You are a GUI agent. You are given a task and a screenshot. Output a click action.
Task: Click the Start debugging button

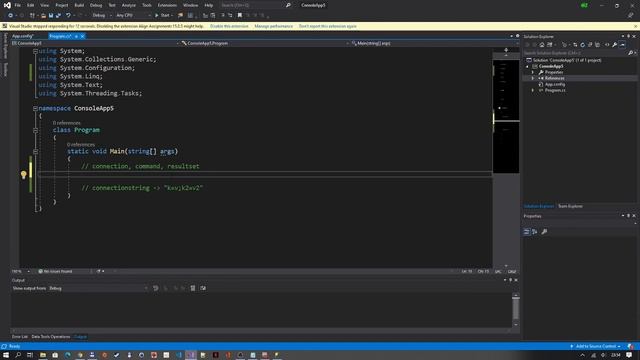click(x=162, y=16)
